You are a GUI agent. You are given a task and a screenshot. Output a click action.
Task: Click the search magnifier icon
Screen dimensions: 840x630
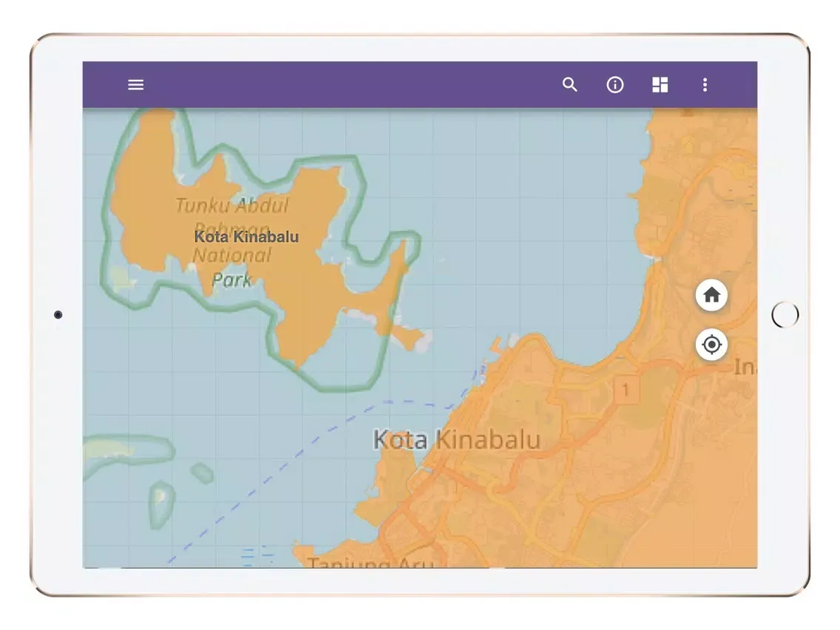coord(569,85)
